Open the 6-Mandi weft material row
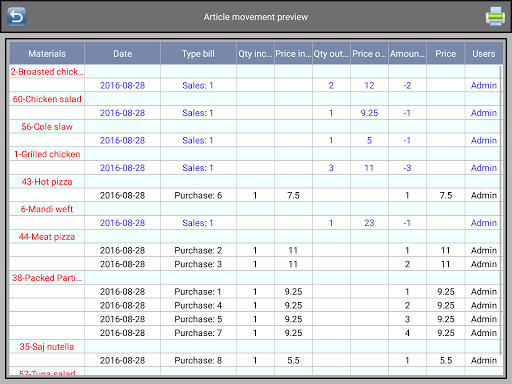 tap(255, 209)
